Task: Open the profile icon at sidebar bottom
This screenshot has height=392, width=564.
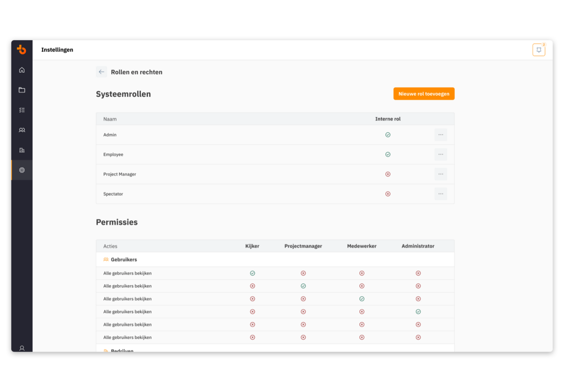Action: point(22,348)
